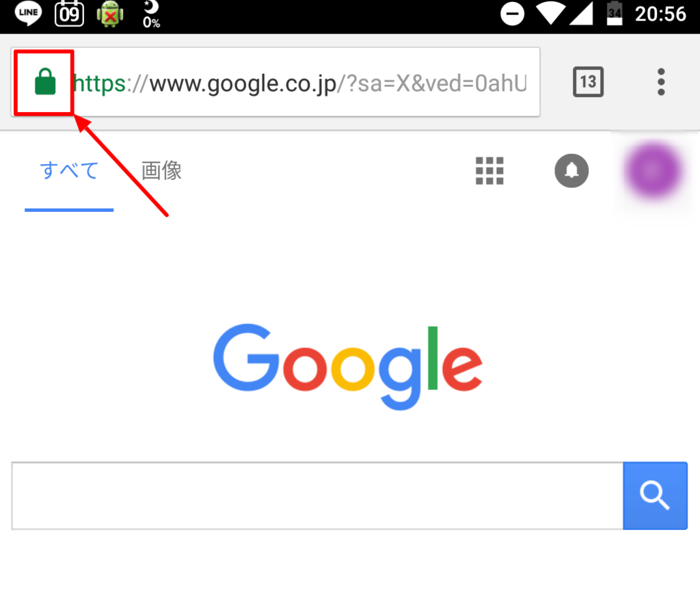This screenshot has height=597, width=700.
Task: Tap the moon 0% status icon
Action: pos(151,14)
